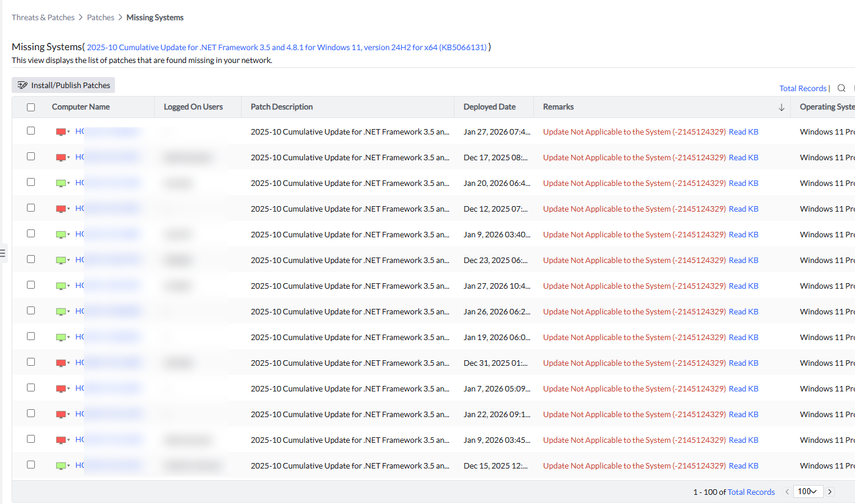Click the search magnifier icon above the table

[842, 88]
